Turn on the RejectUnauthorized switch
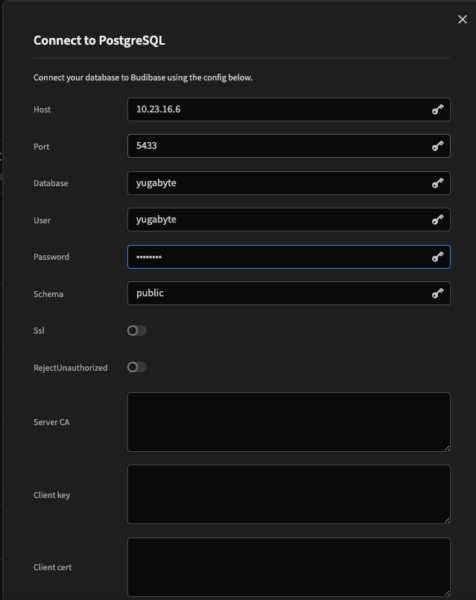Image resolution: width=476 pixels, height=600 pixels. click(137, 367)
